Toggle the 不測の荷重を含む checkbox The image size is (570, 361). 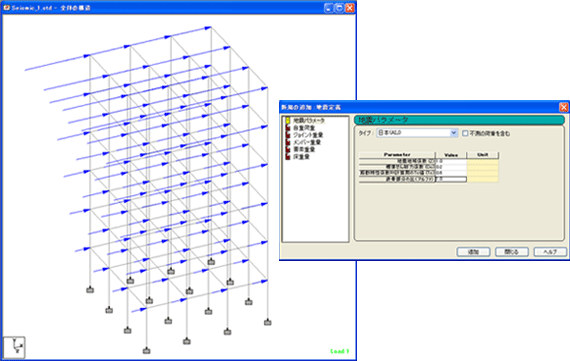coord(465,133)
